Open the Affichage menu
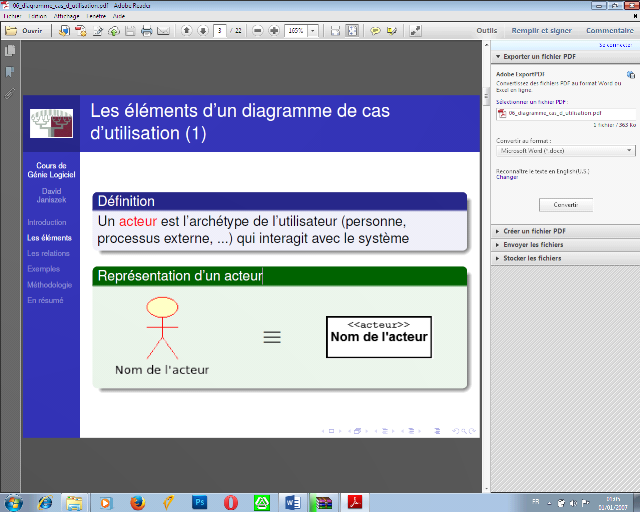Image resolution: width=640 pixels, height=512 pixels. [69, 16]
